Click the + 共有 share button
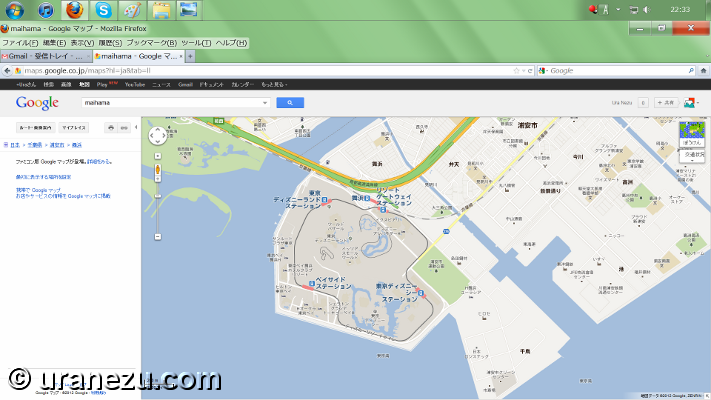The height and width of the screenshot is (400, 711). pyautogui.click(x=666, y=103)
